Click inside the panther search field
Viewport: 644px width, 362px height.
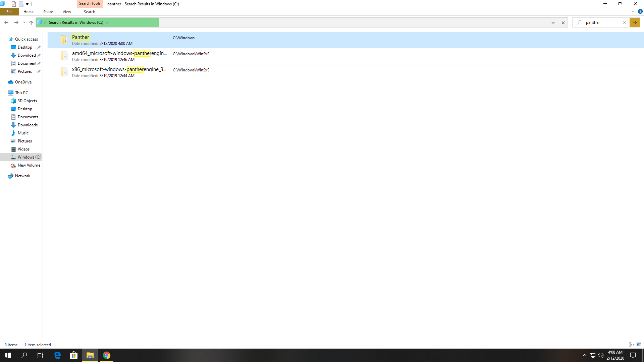(600, 22)
